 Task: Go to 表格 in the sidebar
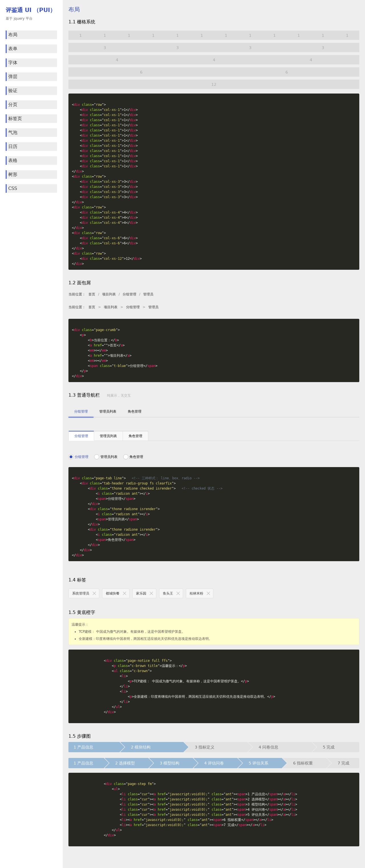(x=31, y=161)
